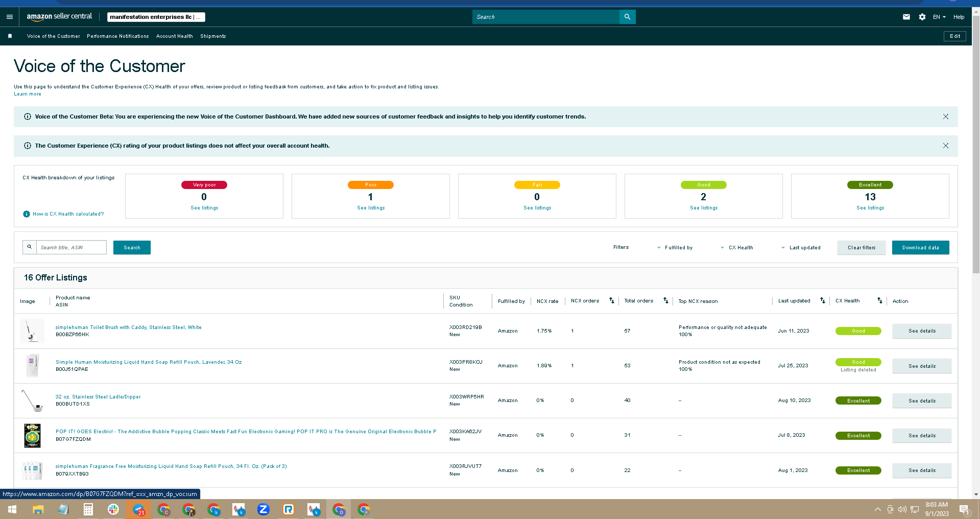
Task: See details for Stainless Steel Ladle/Dipper listing
Action: pyautogui.click(x=922, y=401)
